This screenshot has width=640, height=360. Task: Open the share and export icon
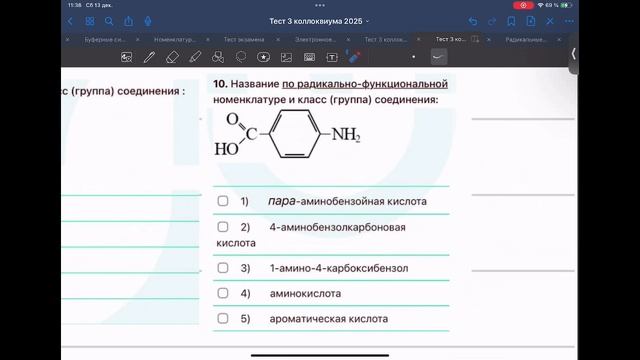click(129, 21)
